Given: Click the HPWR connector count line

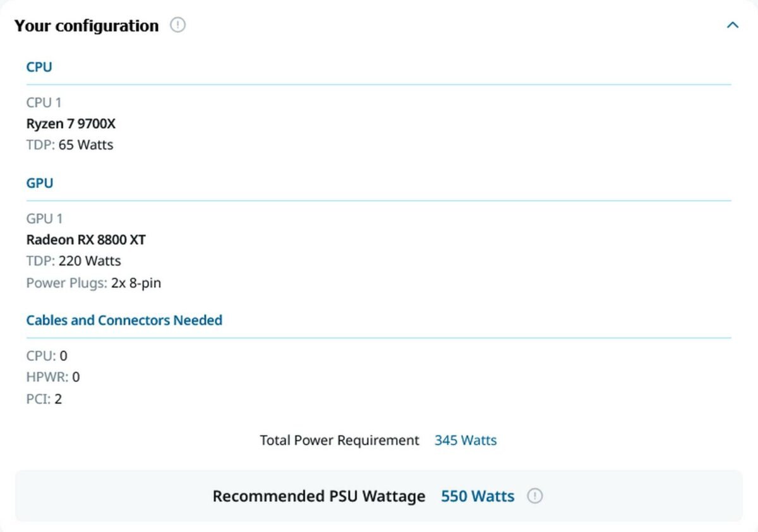Looking at the screenshot, I should click(x=53, y=377).
